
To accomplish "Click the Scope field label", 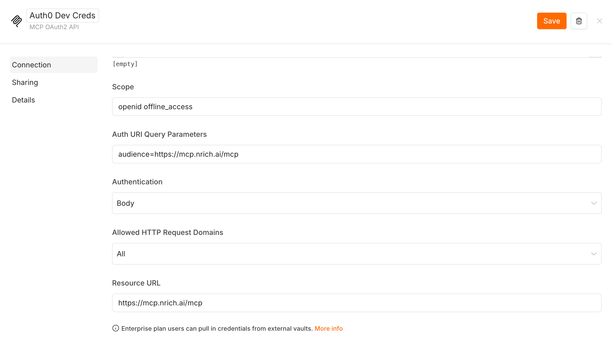I will pyautogui.click(x=123, y=87).
